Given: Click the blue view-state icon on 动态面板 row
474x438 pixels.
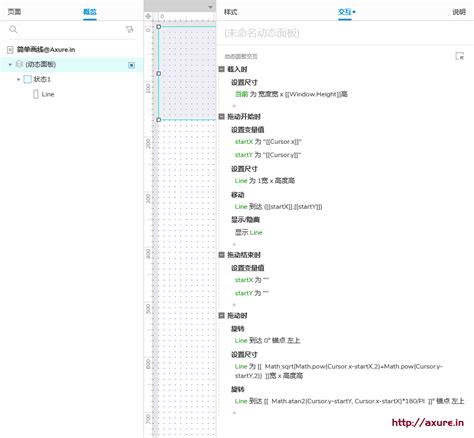Looking at the screenshot, I should coord(132,65).
